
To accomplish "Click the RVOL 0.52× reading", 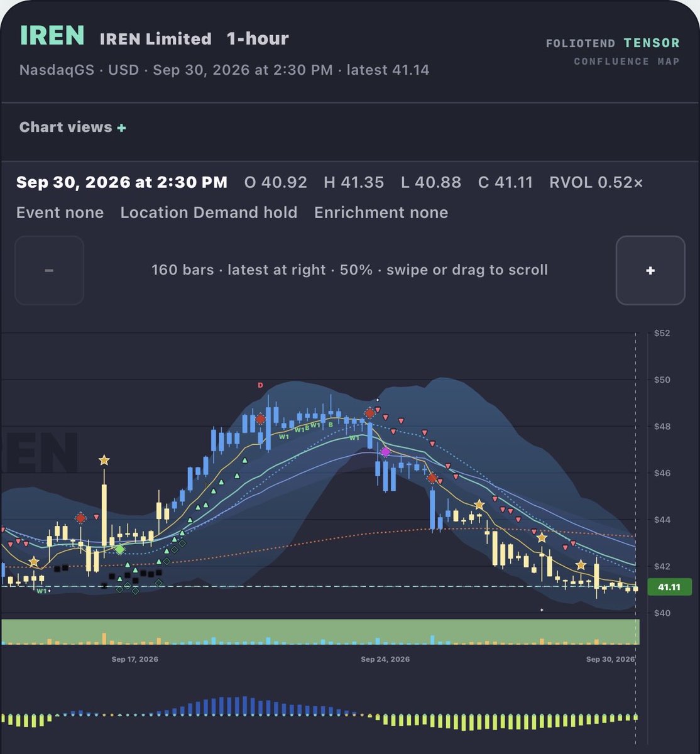I will pyautogui.click(x=596, y=183).
